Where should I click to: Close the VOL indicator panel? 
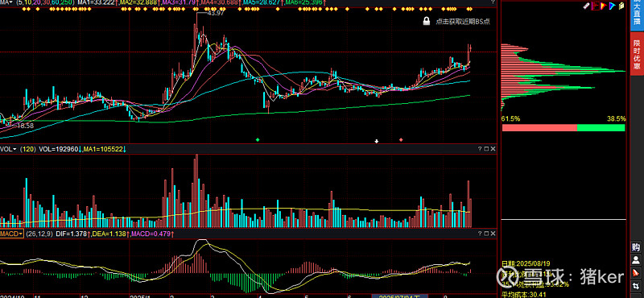pos(493,149)
